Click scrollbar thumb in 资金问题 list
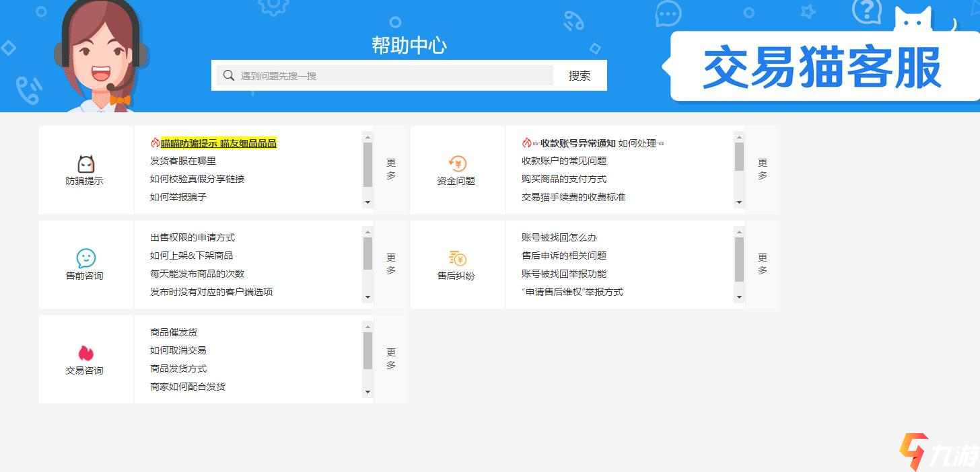The image size is (980, 472). [x=739, y=157]
